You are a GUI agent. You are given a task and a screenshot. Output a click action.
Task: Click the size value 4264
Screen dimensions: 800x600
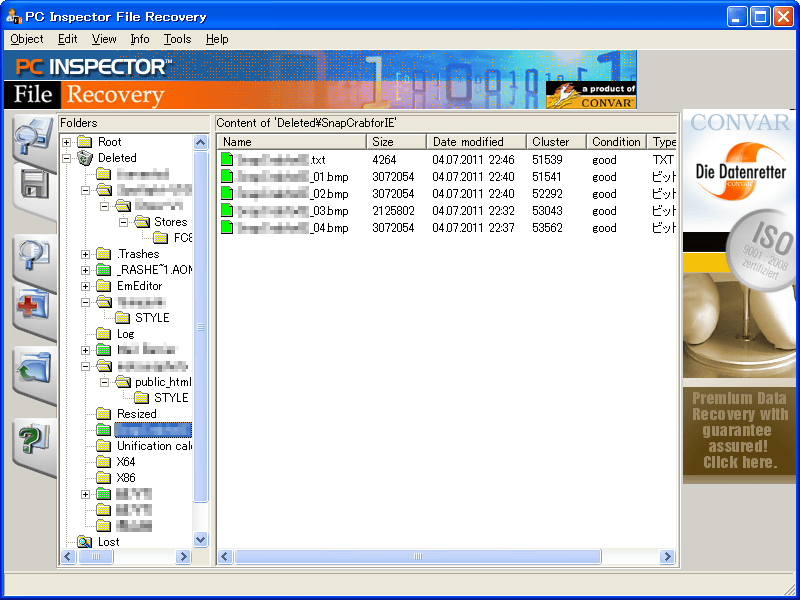pos(384,160)
